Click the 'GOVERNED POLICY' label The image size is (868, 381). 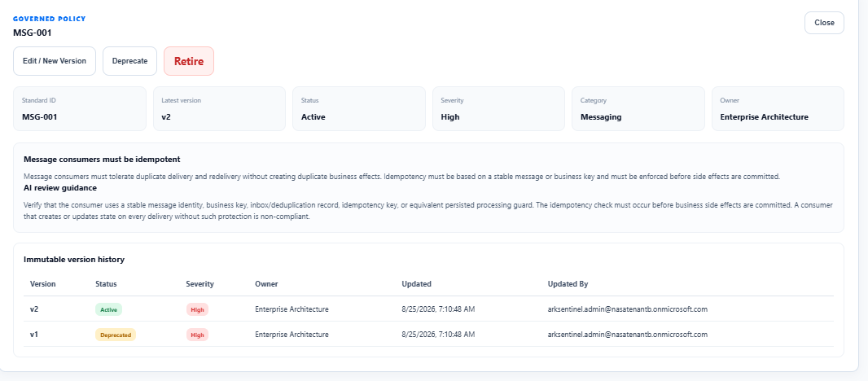pos(50,19)
